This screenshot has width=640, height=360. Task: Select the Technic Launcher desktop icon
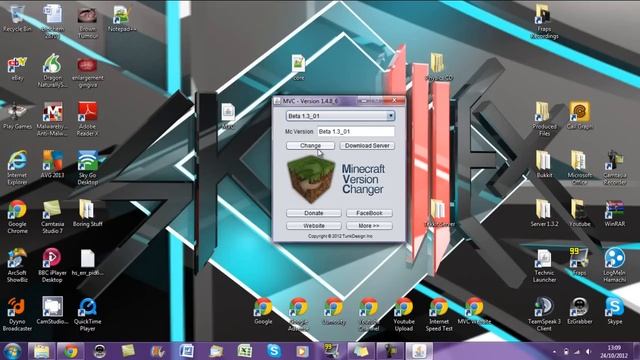coord(544,265)
